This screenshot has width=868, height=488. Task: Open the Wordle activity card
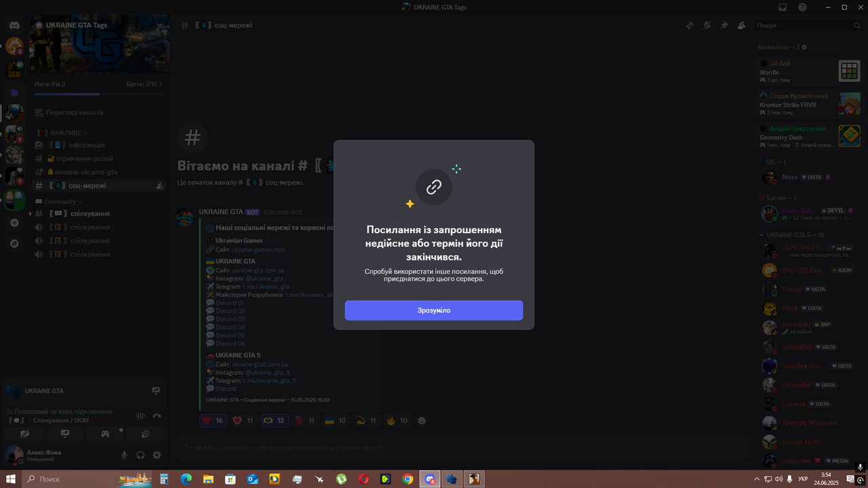(810, 71)
